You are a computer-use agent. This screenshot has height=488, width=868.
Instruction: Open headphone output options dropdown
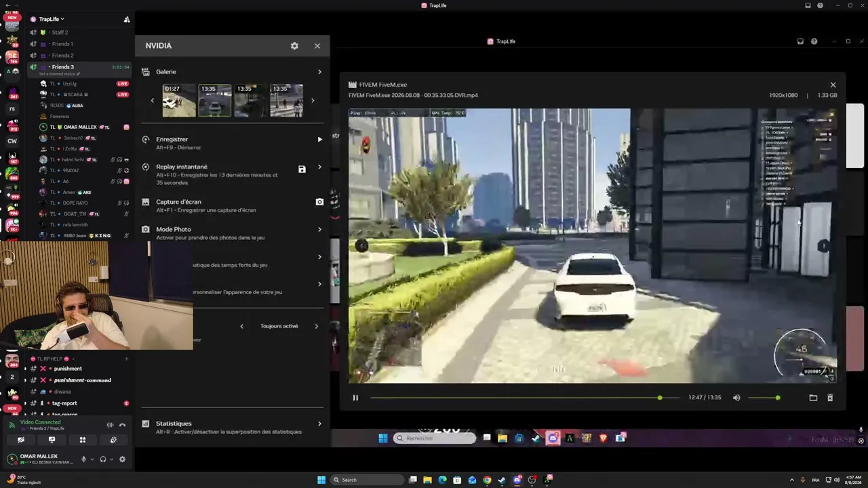point(111,460)
